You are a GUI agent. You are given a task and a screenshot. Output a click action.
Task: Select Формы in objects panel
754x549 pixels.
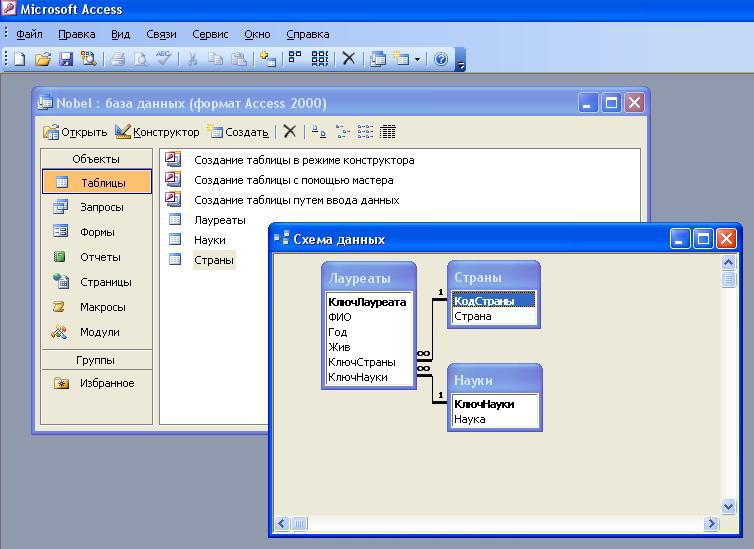coord(97,232)
